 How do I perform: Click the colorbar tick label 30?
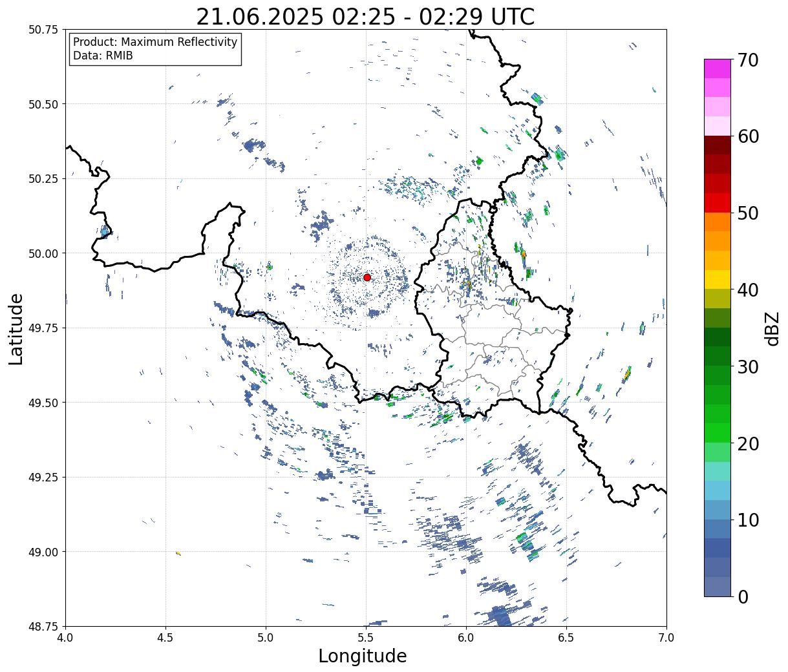749,367
